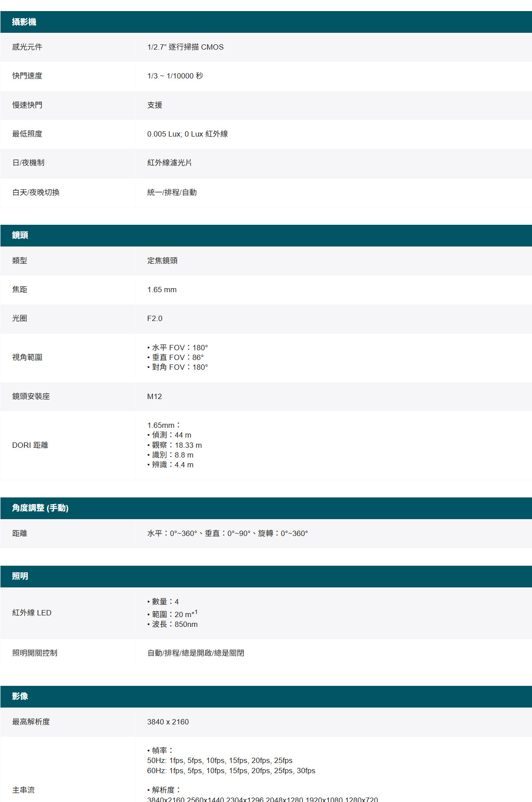Select the value 1/3 ~ 1/10000 秒
Image resolution: width=532 pixels, height=802 pixels.
click(175, 76)
